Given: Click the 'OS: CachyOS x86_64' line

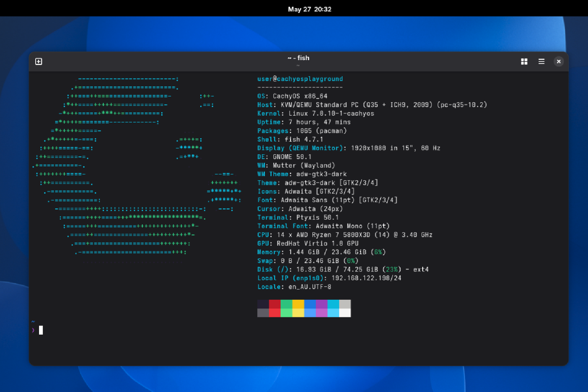Looking at the screenshot, I should tap(292, 96).
